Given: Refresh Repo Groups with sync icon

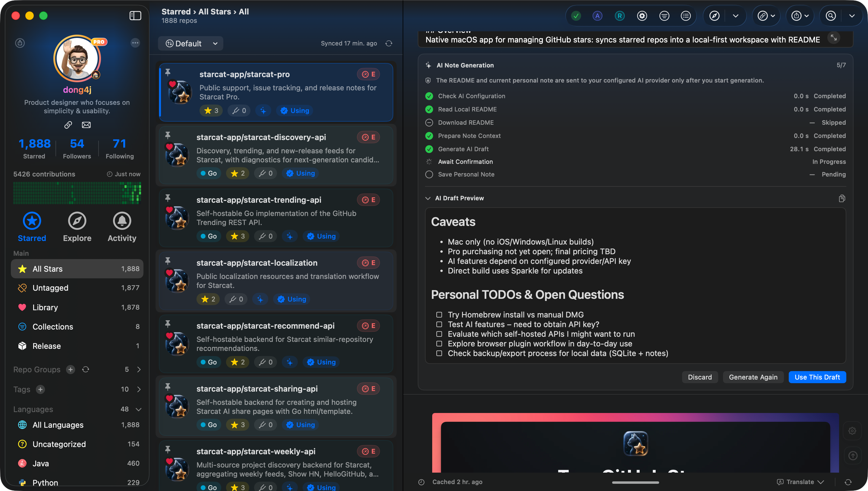Looking at the screenshot, I should point(86,370).
